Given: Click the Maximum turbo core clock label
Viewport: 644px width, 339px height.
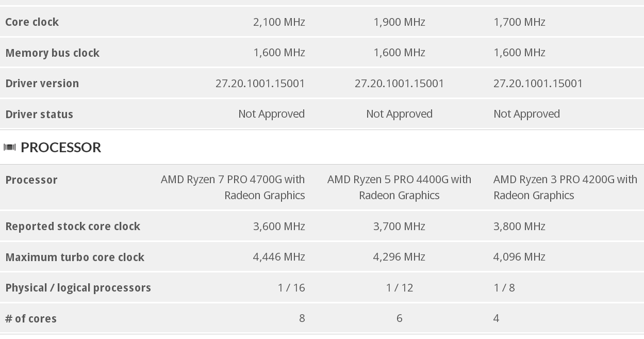Looking at the screenshot, I should tap(75, 257).
